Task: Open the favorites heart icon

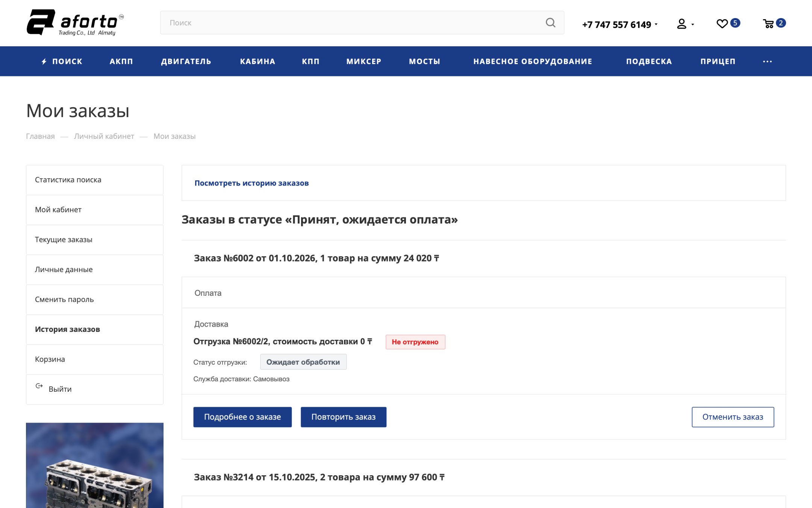Action: (x=722, y=24)
